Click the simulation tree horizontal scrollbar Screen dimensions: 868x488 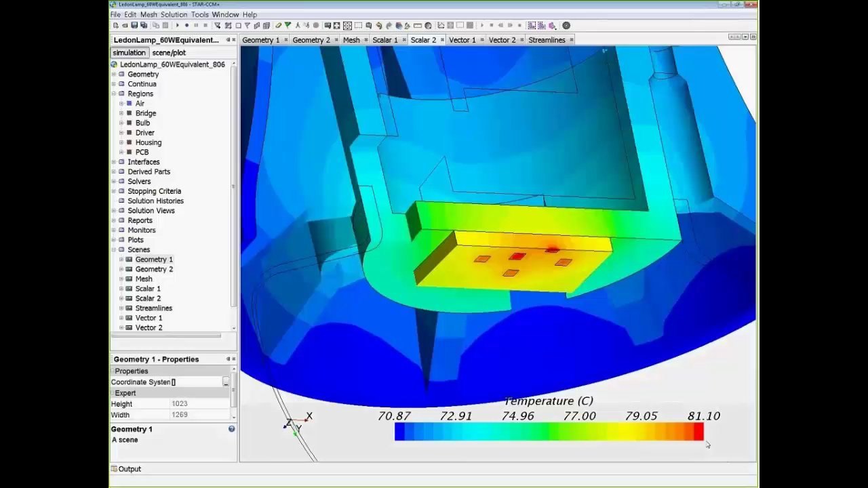pyautogui.click(x=166, y=335)
